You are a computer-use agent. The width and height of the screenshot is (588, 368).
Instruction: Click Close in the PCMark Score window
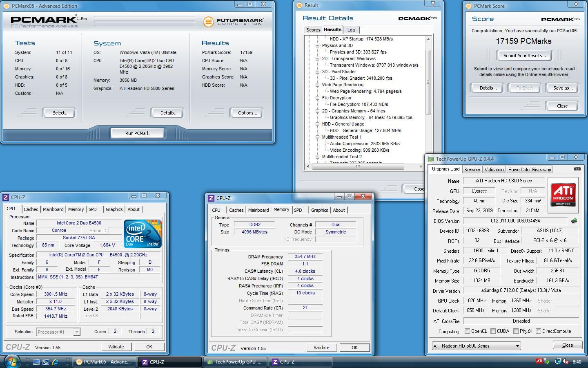tap(562, 106)
